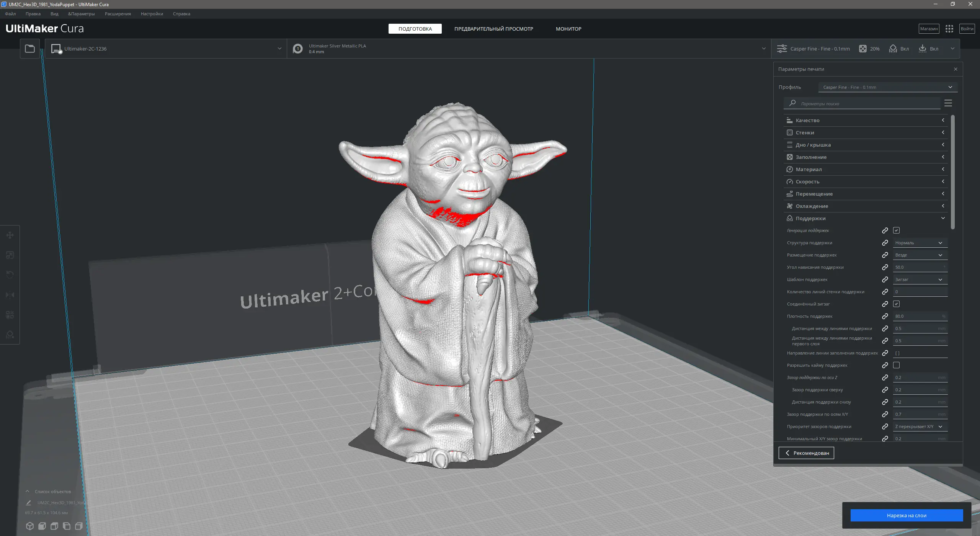Click the Рекомендован button
The image size is (980, 536).
806,453
